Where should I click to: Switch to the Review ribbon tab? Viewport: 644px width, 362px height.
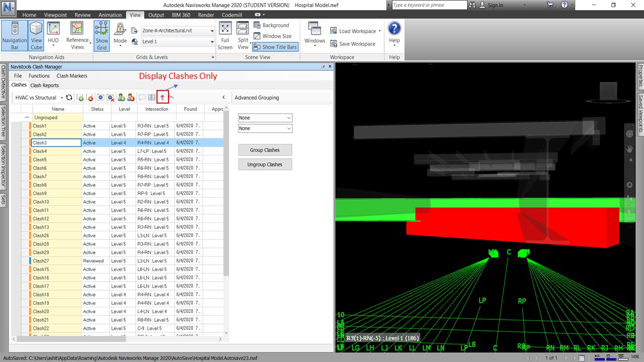pyautogui.click(x=83, y=15)
